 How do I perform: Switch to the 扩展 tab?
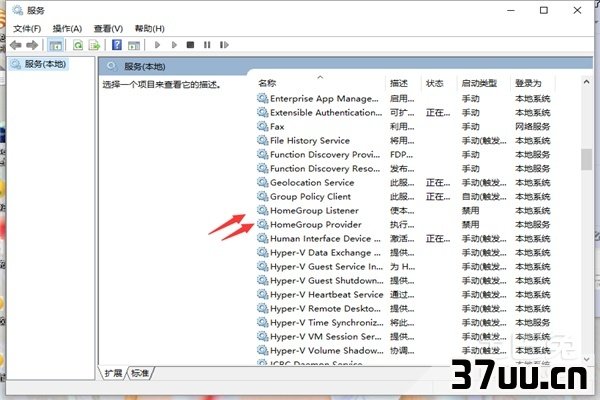(113, 373)
